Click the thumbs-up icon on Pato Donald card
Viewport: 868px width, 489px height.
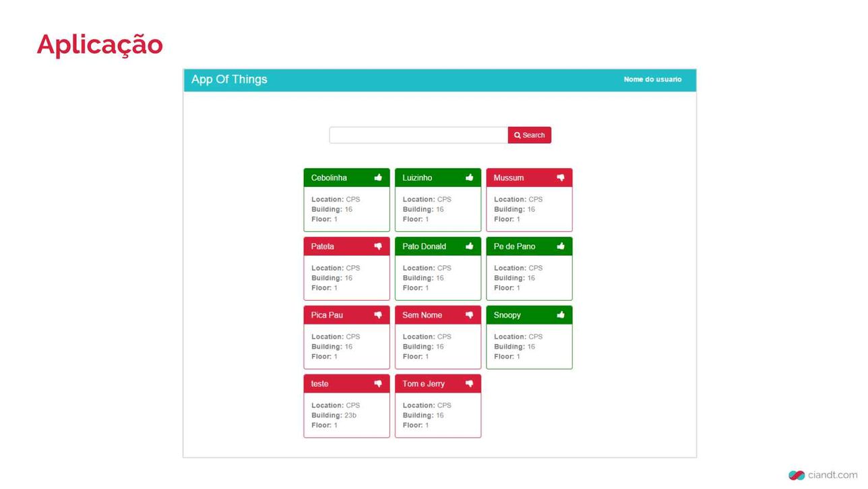coord(469,246)
